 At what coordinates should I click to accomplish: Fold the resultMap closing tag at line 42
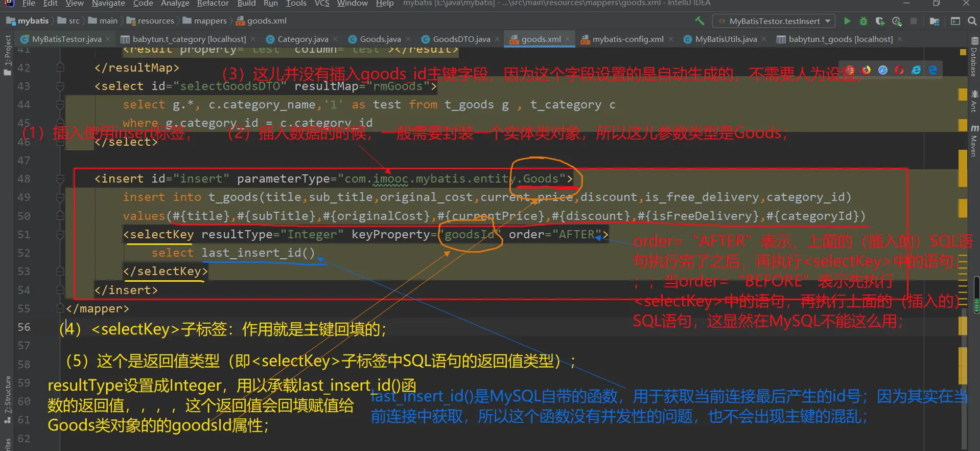tap(60, 67)
